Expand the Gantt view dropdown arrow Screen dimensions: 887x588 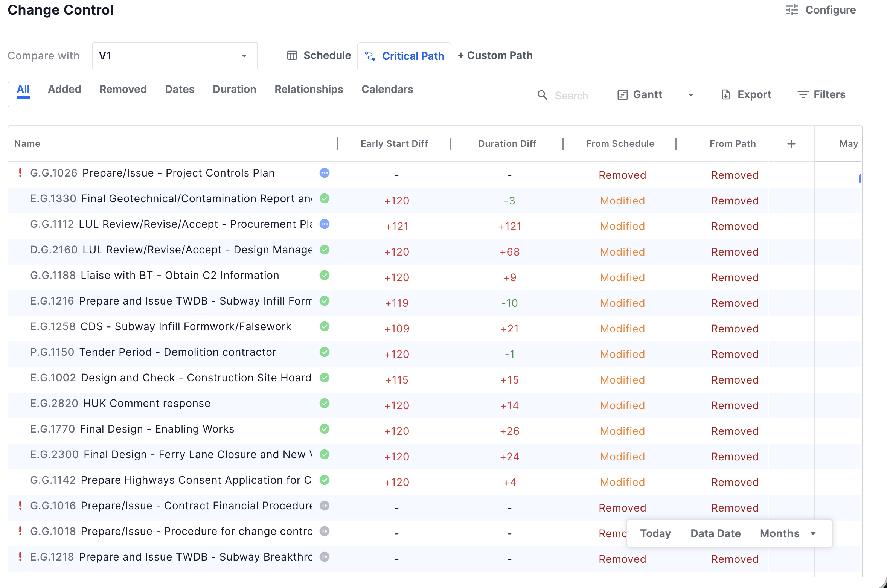pos(691,95)
